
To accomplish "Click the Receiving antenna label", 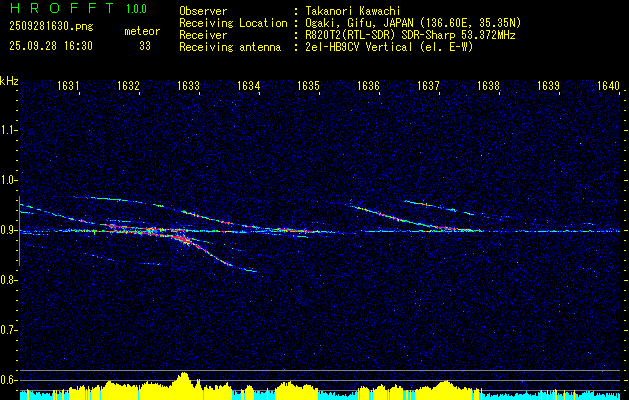I will [x=230, y=47].
